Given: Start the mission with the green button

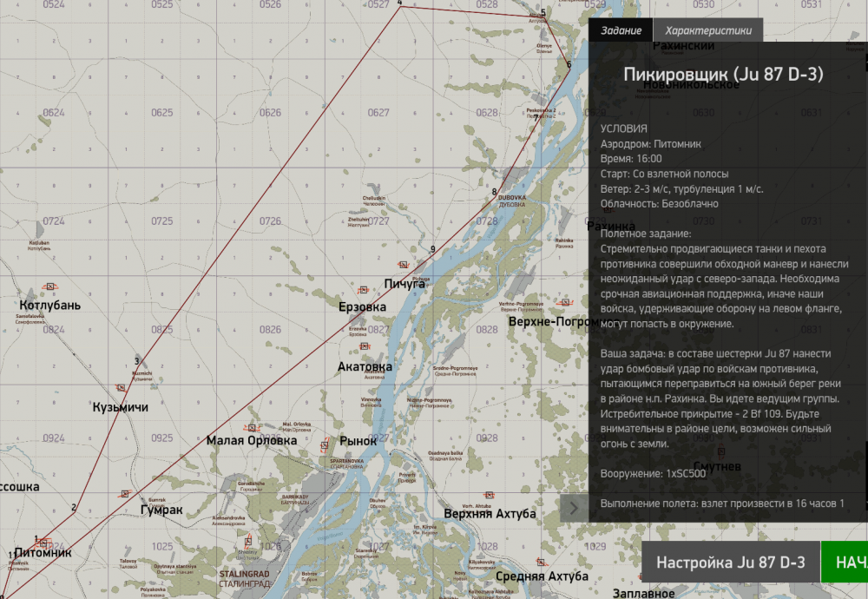Looking at the screenshot, I should pos(845,563).
